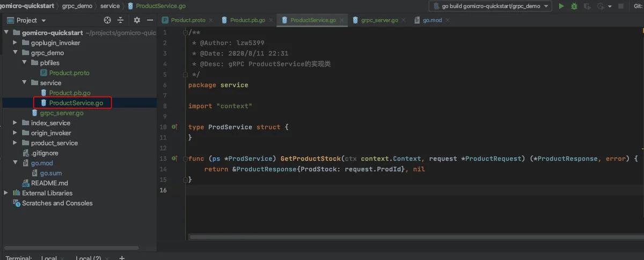Switch to the Product.pb.go tab

[x=247, y=20]
